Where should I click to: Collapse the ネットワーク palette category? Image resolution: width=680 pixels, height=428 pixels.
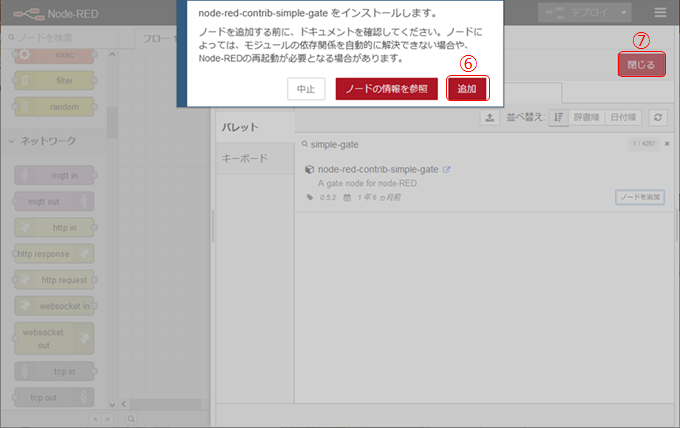click(13, 141)
